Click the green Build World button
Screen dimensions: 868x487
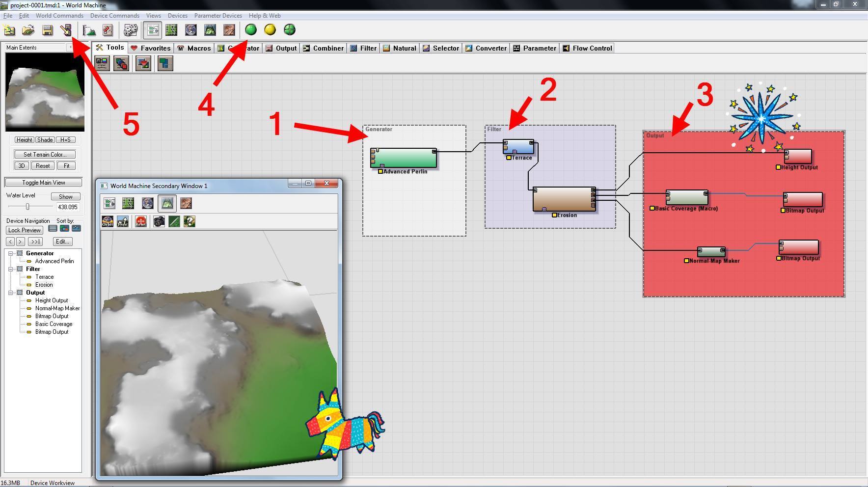251,30
